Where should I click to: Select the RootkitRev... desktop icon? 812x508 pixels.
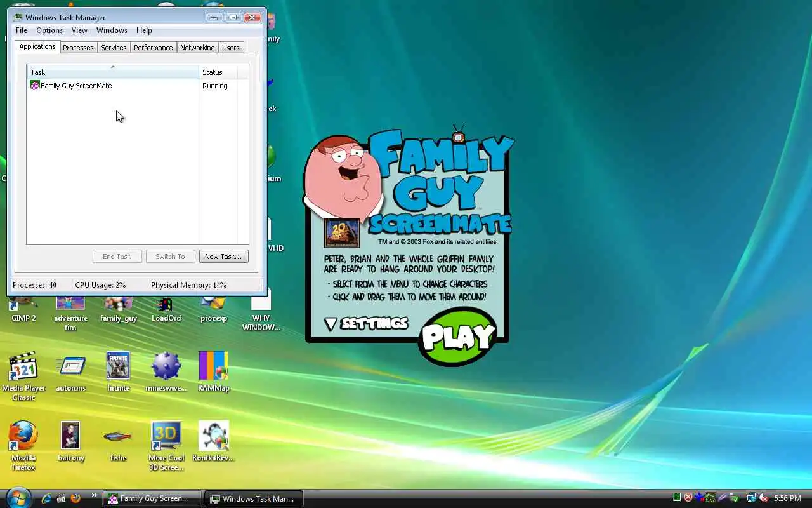[x=214, y=442]
